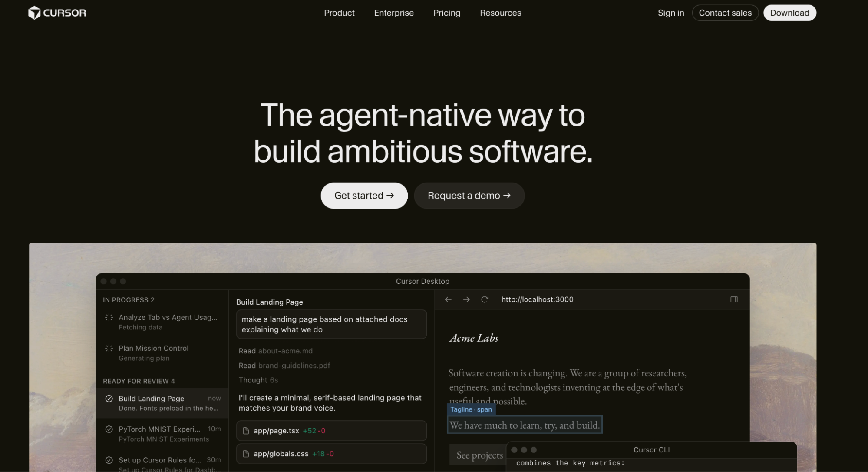The image size is (868, 472).
Task: Click the 'Cursor Desktop' window title
Action: (x=422, y=281)
